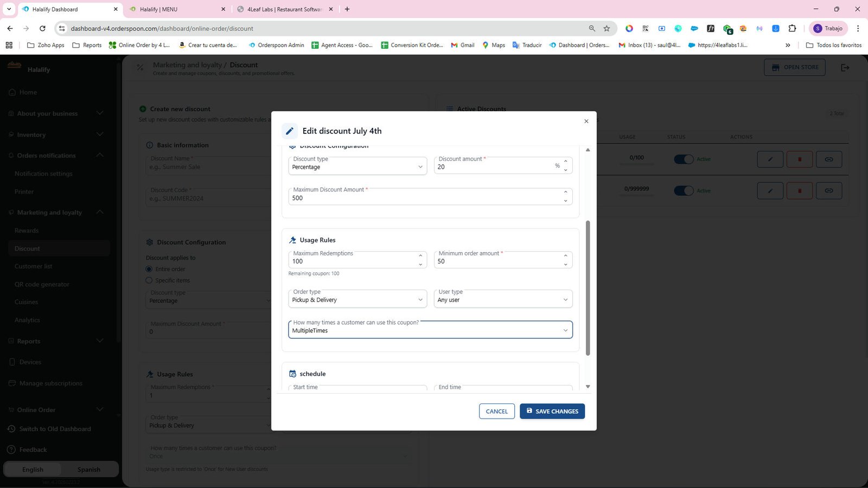
Task: Close the Edit discount dialog
Action: coord(586,121)
